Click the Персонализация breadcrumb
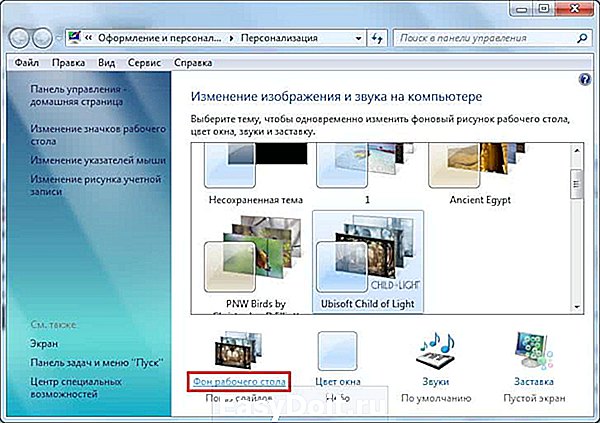 pos(279,38)
